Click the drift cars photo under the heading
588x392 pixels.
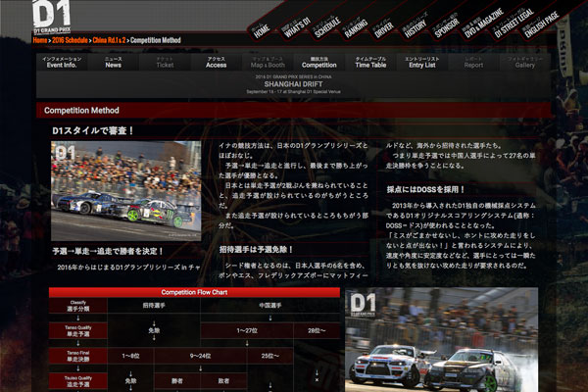(125, 191)
